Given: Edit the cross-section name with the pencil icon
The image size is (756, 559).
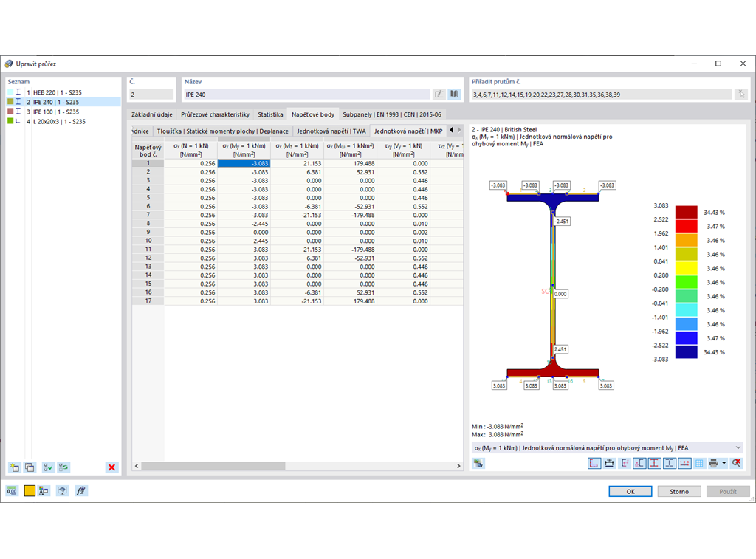Looking at the screenshot, I should [x=439, y=94].
